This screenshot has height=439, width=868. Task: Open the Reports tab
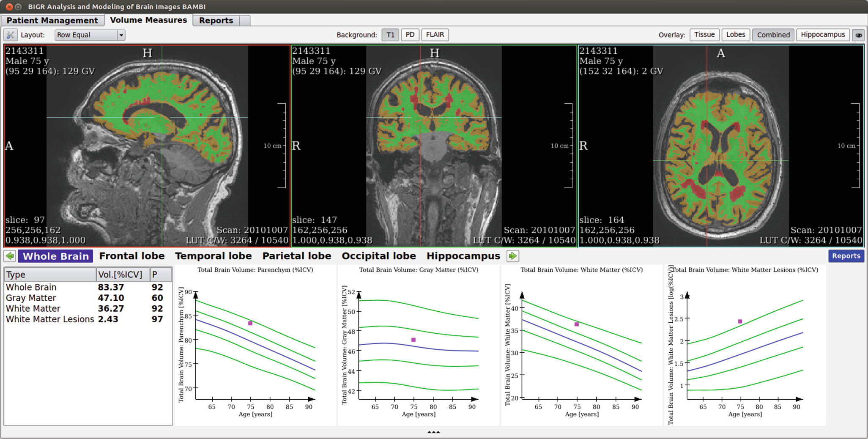click(x=216, y=20)
